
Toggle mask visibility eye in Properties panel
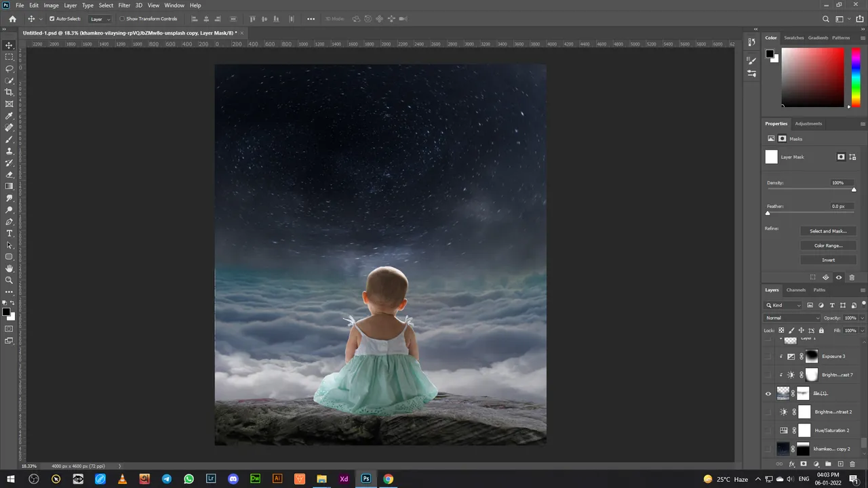(x=839, y=277)
